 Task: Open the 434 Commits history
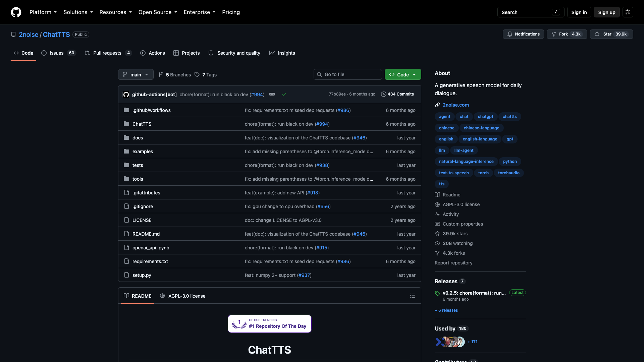tap(397, 94)
